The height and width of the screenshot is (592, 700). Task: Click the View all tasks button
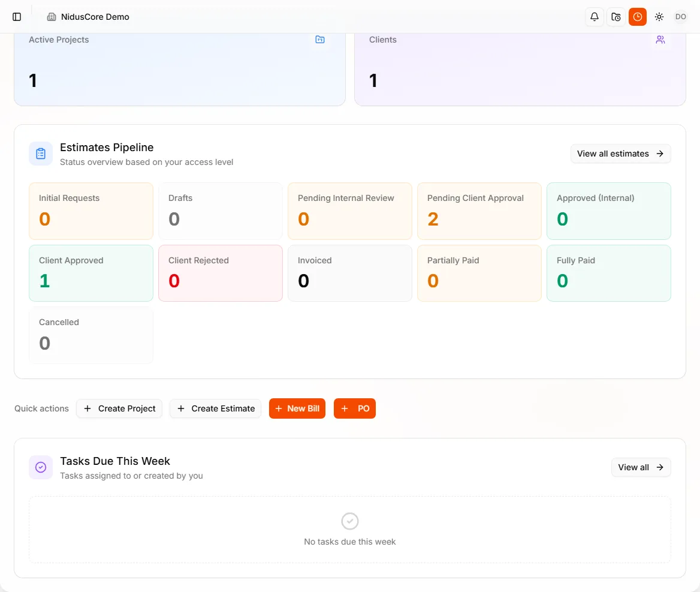pos(641,467)
